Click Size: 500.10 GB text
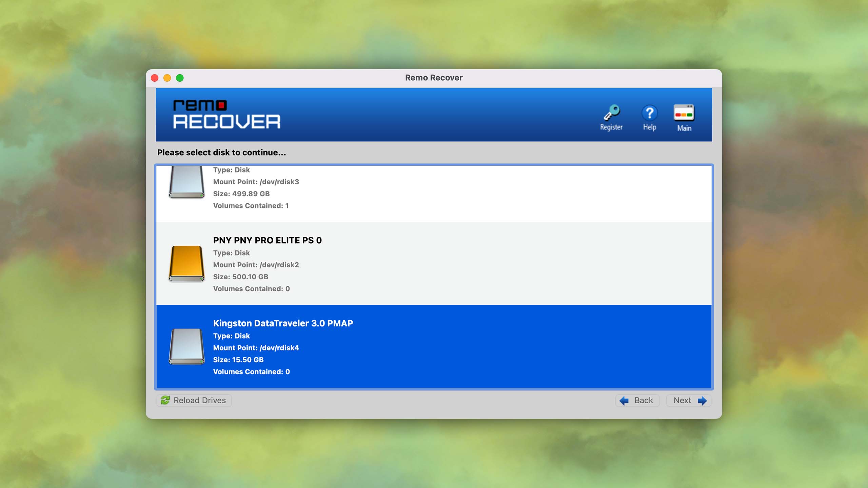 click(241, 277)
